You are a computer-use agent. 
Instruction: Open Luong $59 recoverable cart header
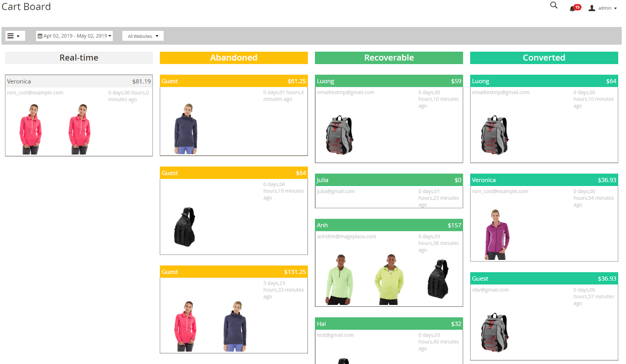389,81
